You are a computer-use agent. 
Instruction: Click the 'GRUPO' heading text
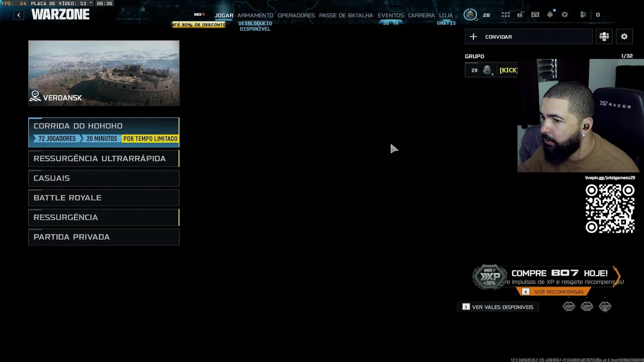[474, 56]
